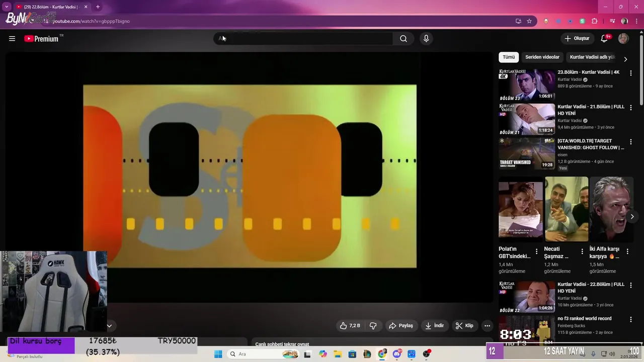Open Necati Şaşmaz short thumbnail
The width and height of the screenshot is (644, 362).
[x=566, y=209]
